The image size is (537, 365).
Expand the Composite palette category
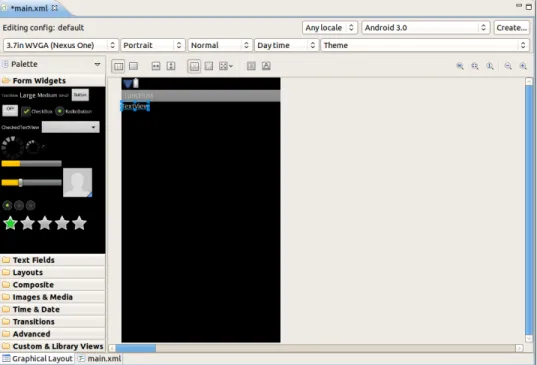point(52,285)
